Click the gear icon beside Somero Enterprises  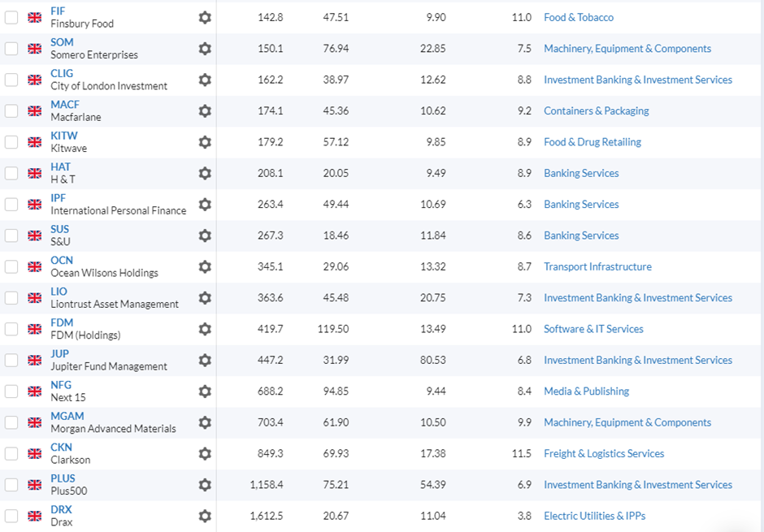[x=205, y=49]
